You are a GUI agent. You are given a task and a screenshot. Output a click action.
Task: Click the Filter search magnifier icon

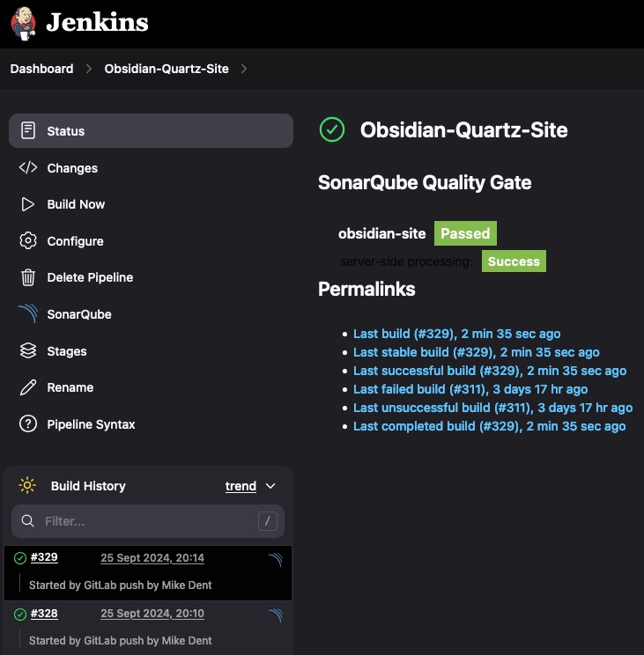pos(27,521)
